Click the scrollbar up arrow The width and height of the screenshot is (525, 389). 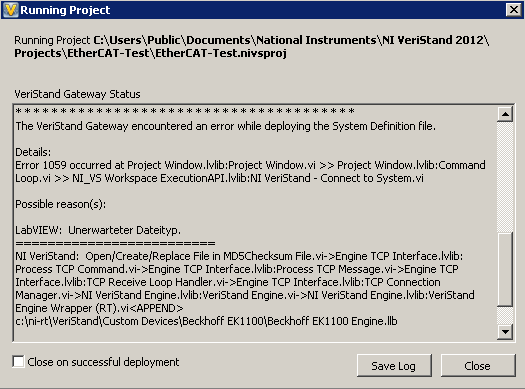pos(505,114)
